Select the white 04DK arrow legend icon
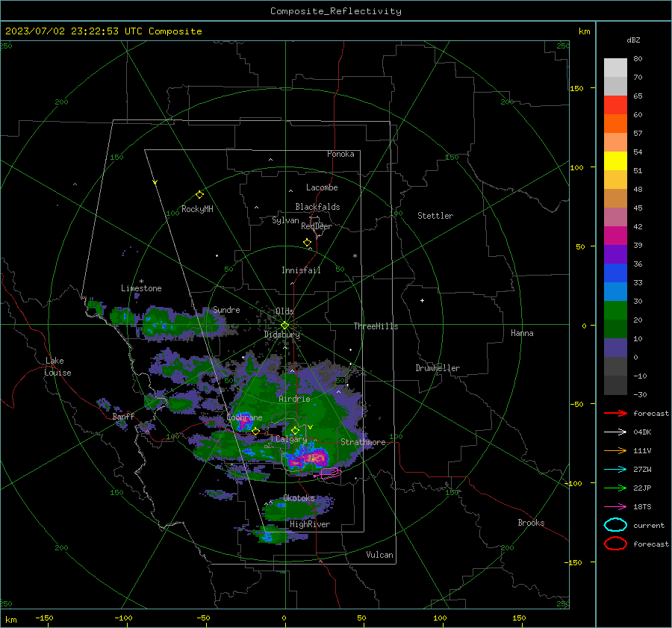The image size is (672, 628). pos(615,432)
